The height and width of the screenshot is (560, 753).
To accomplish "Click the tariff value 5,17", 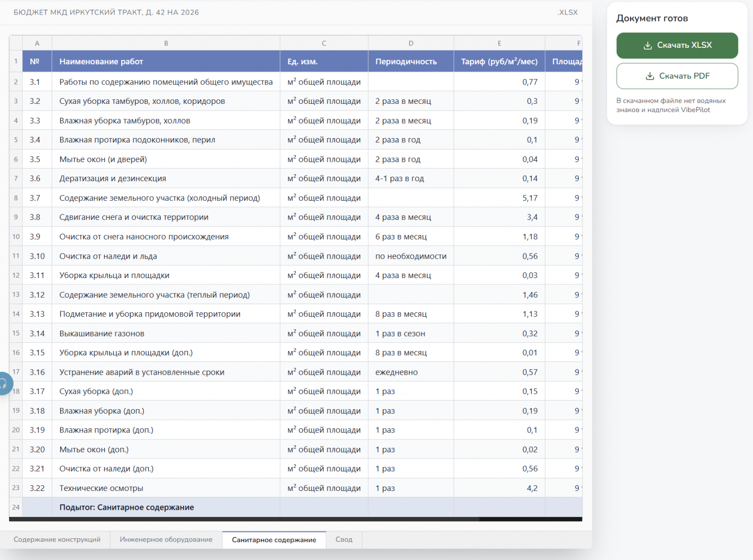I will point(500,198).
